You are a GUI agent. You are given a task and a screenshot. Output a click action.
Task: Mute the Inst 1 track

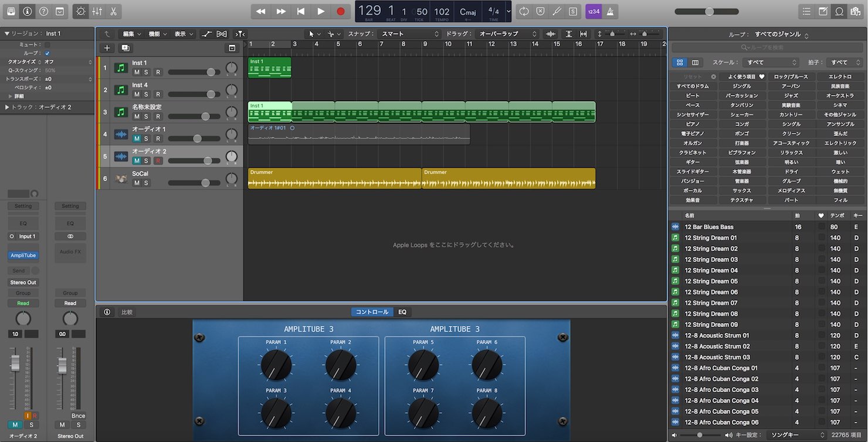tap(137, 72)
